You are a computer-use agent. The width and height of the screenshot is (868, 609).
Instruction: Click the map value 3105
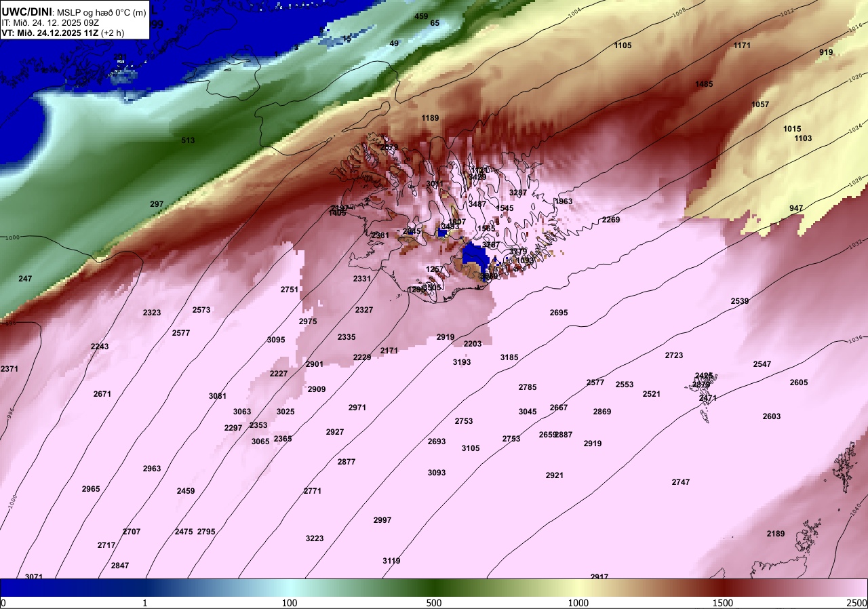coord(471,448)
